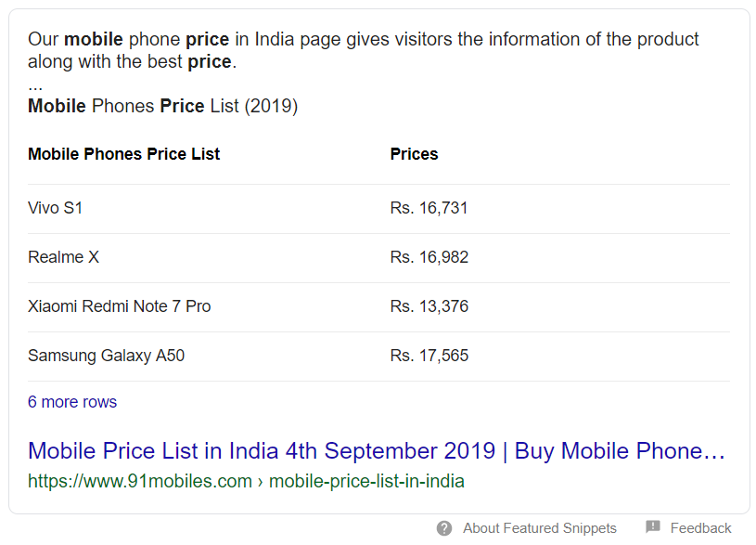The image size is (756, 545).
Task: Click the Prices column header
Action: coord(414,154)
